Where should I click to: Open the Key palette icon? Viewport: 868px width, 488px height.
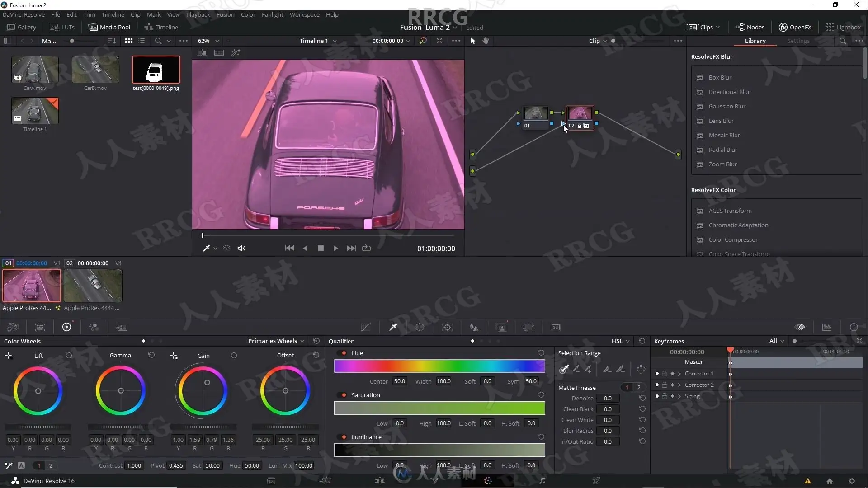point(501,327)
